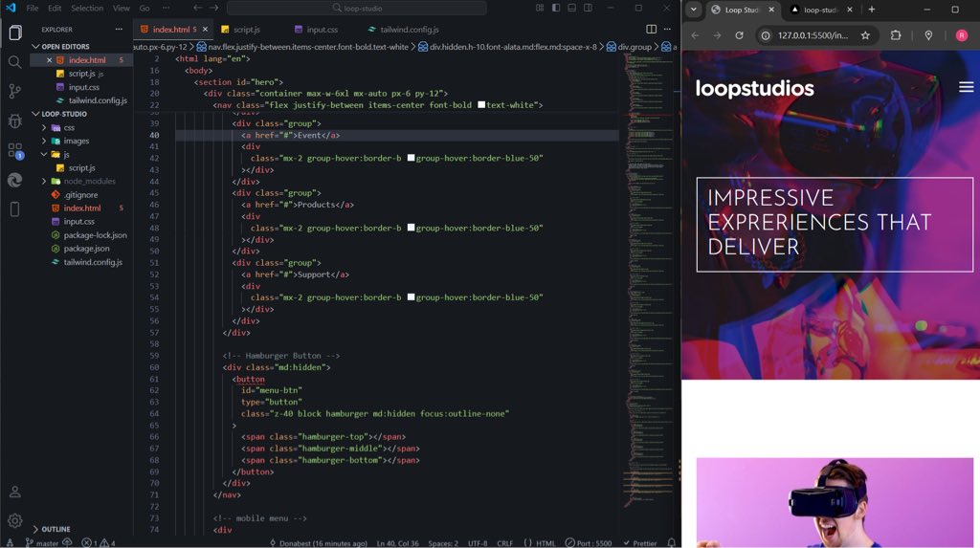The image size is (980, 548).
Task: Close the index.html editor tab
Action: pyautogui.click(x=205, y=30)
